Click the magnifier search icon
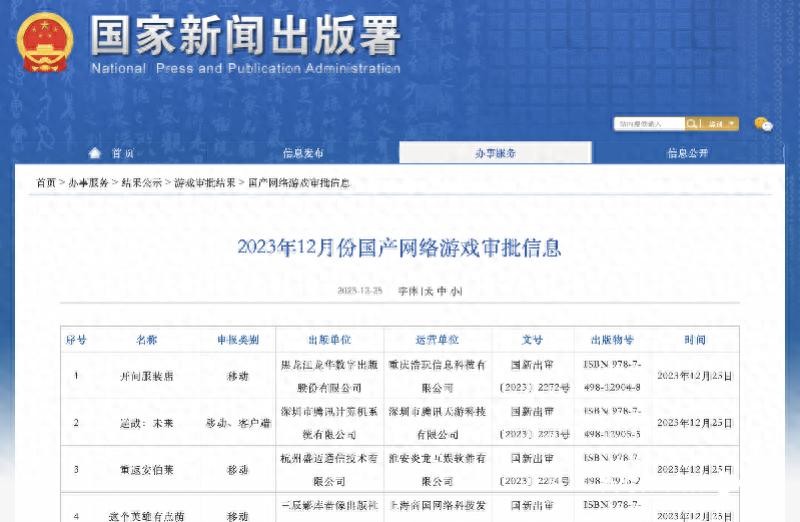Image resolution: width=800 pixels, height=522 pixels. [692, 124]
